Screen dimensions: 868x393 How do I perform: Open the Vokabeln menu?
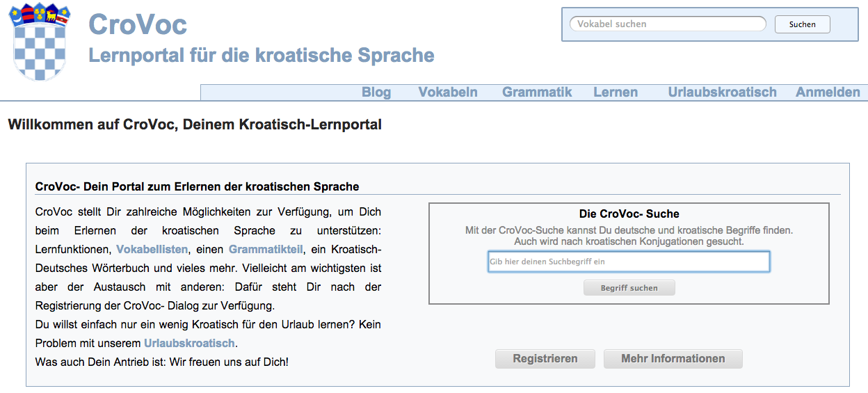[x=448, y=92]
